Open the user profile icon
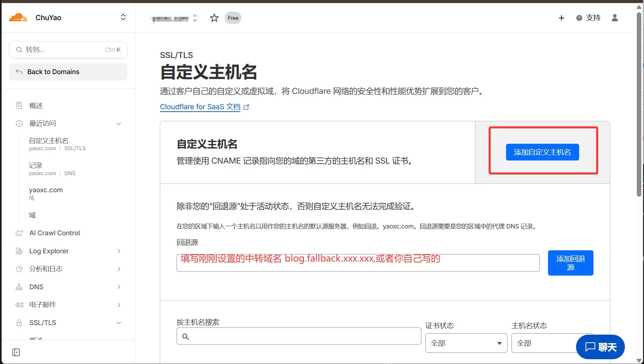The height and width of the screenshot is (364, 644). pyautogui.click(x=615, y=18)
